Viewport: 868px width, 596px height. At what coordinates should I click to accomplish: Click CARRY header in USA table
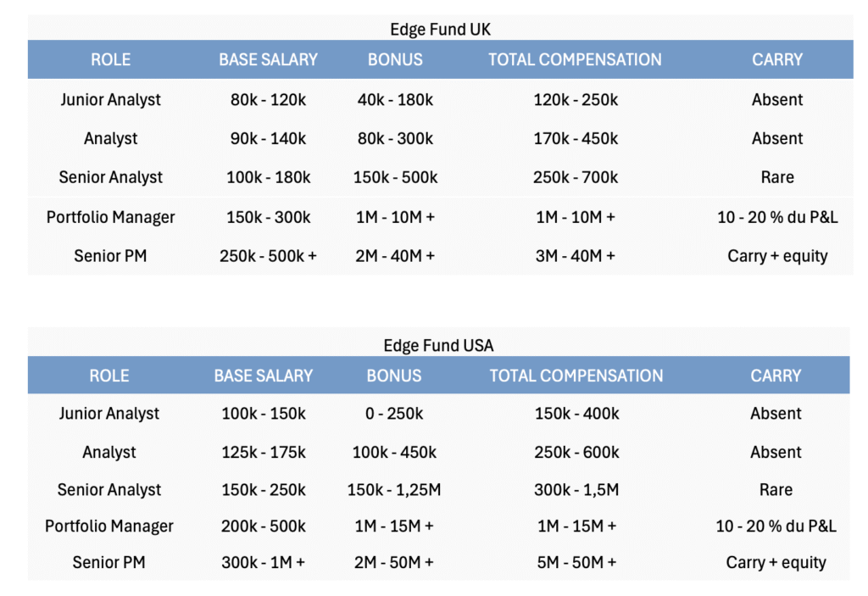coord(776,376)
